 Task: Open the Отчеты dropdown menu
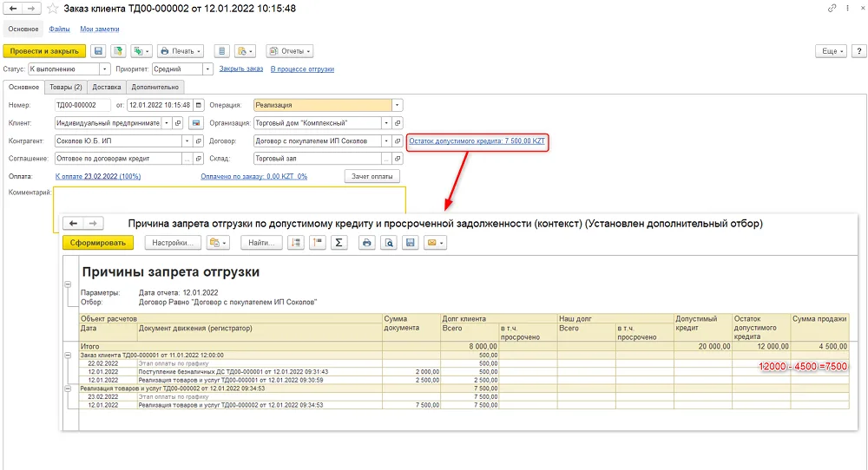(x=290, y=51)
